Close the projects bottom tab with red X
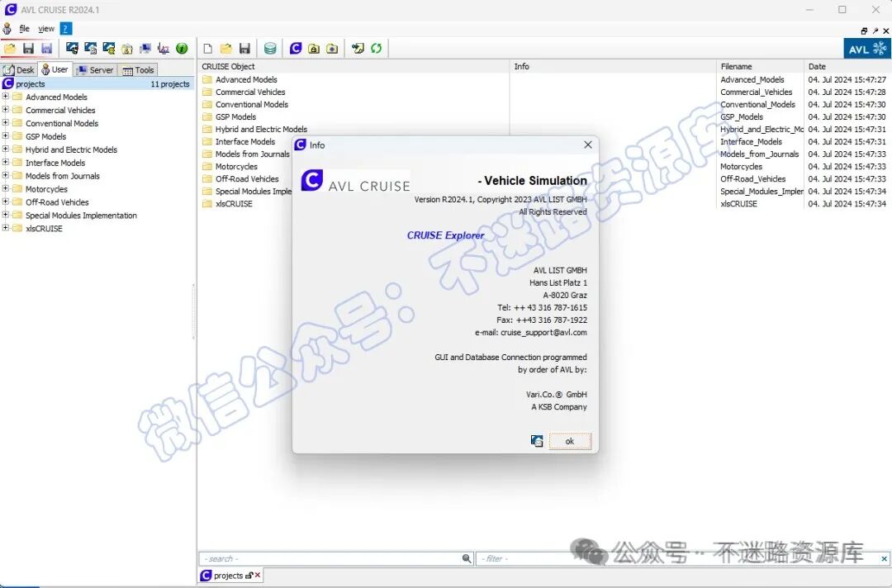This screenshot has width=892, height=588. (x=258, y=576)
